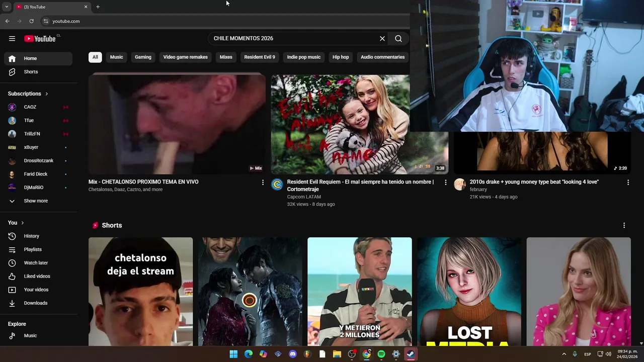
Task: Open Spotify from the taskbar
Action: (x=381, y=354)
